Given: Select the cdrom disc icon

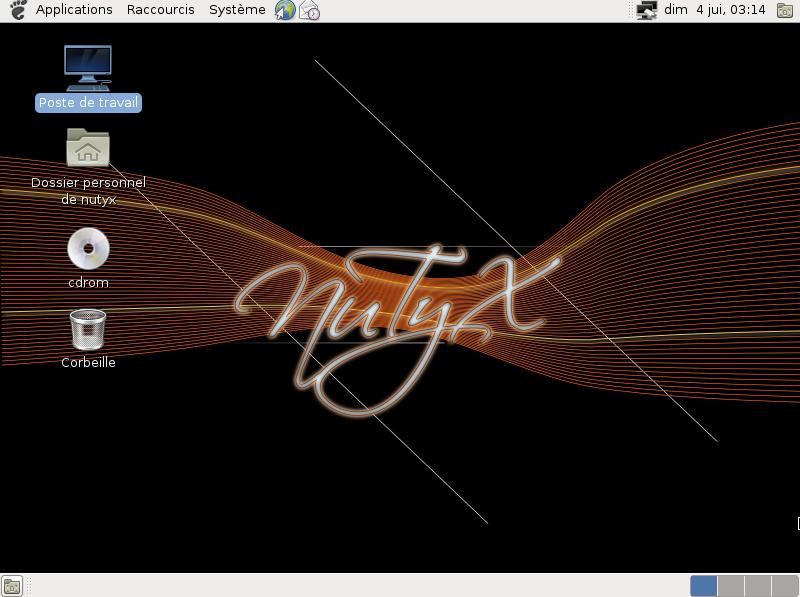Looking at the screenshot, I should pos(88,248).
